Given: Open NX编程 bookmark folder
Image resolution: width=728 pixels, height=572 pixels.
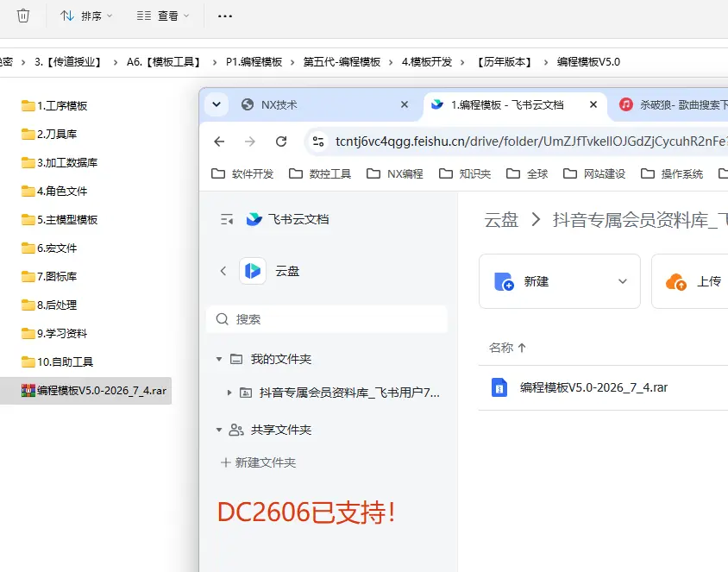Looking at the screenshot, I should coord(395,173).
